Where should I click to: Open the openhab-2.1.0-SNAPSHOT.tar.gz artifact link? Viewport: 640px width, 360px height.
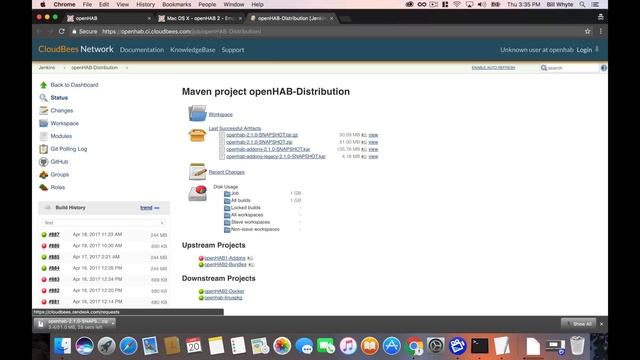click(x=262, y=135)
